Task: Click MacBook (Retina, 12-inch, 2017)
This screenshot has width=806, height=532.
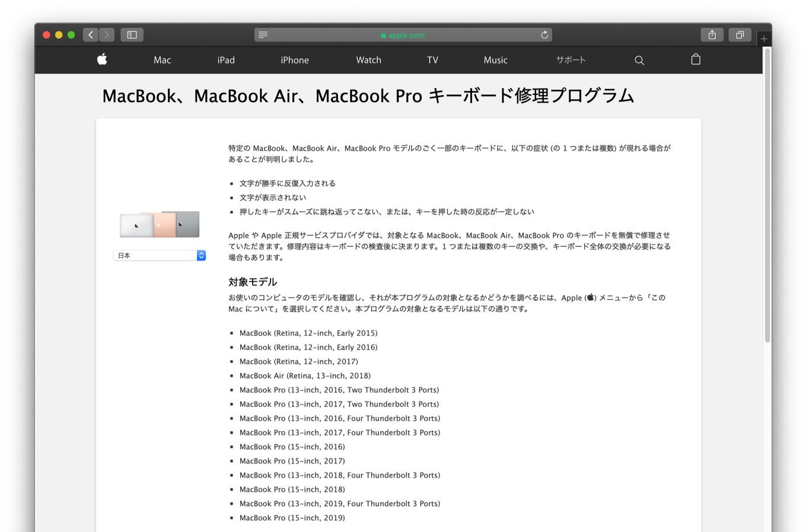Action: click(299, 362)
